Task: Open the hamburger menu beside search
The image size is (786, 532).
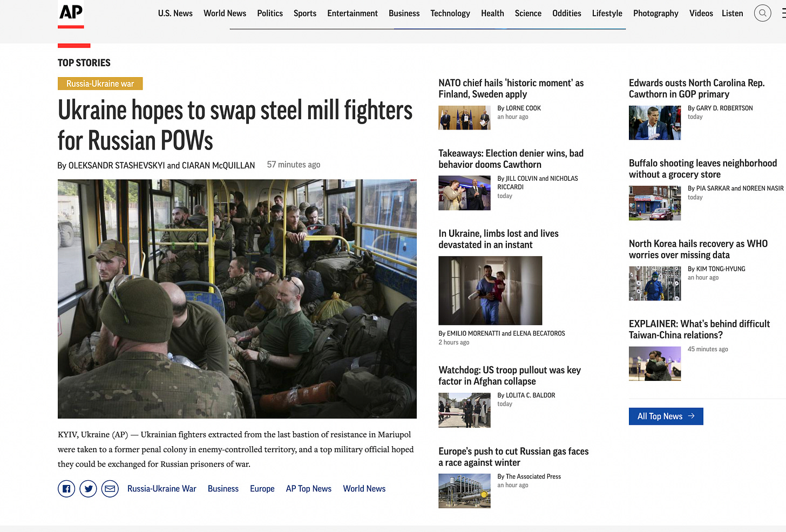Action: tap(783, 13)
